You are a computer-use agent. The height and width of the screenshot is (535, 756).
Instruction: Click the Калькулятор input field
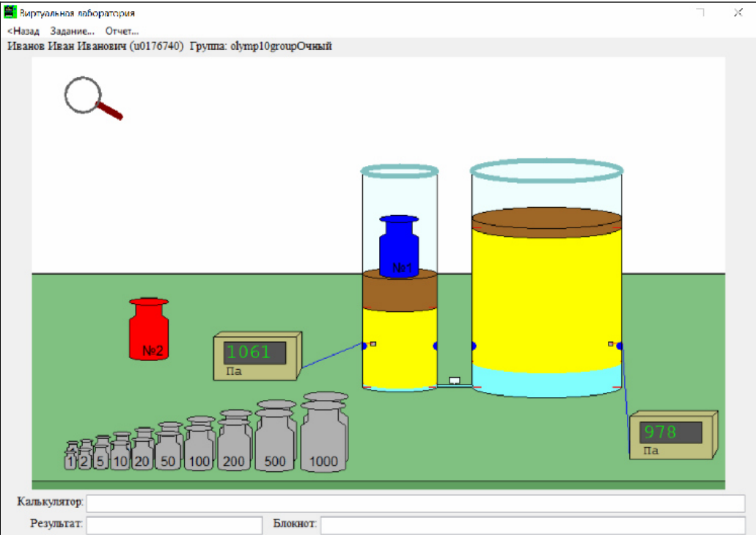416,503
